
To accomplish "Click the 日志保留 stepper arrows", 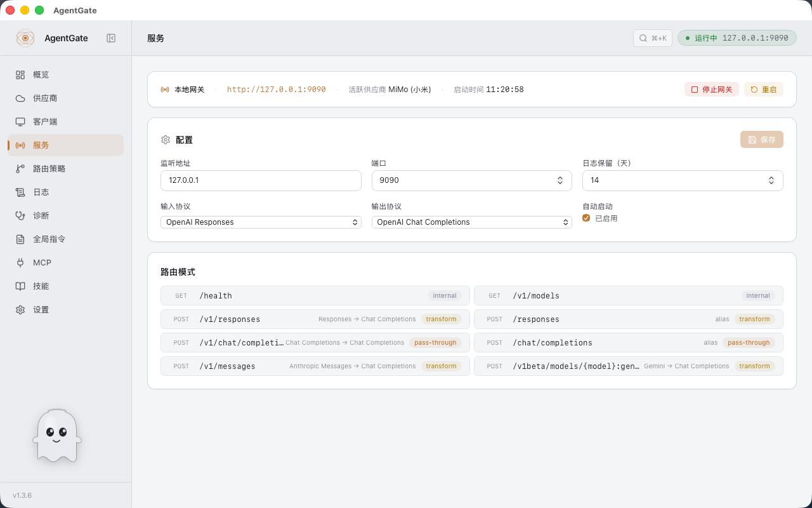I will click(771, 180).
